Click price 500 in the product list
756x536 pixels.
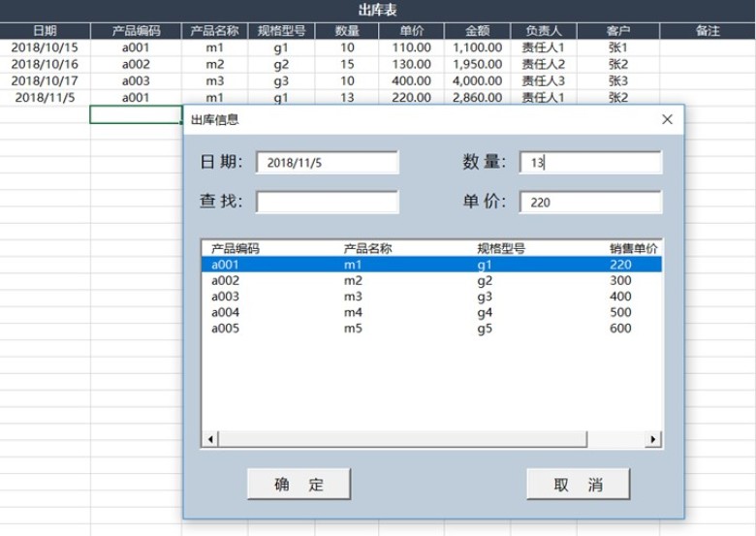click(x=620, y=312)
